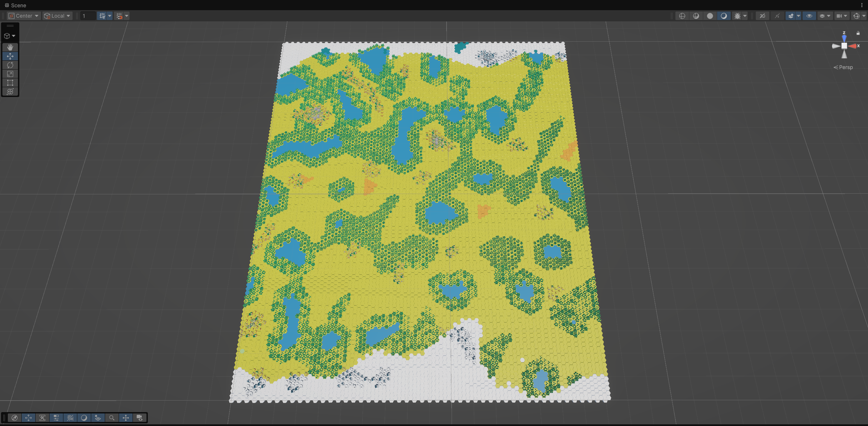
Task: Select the Rotate tool in the Tools overlay
Action: [10, 65]
